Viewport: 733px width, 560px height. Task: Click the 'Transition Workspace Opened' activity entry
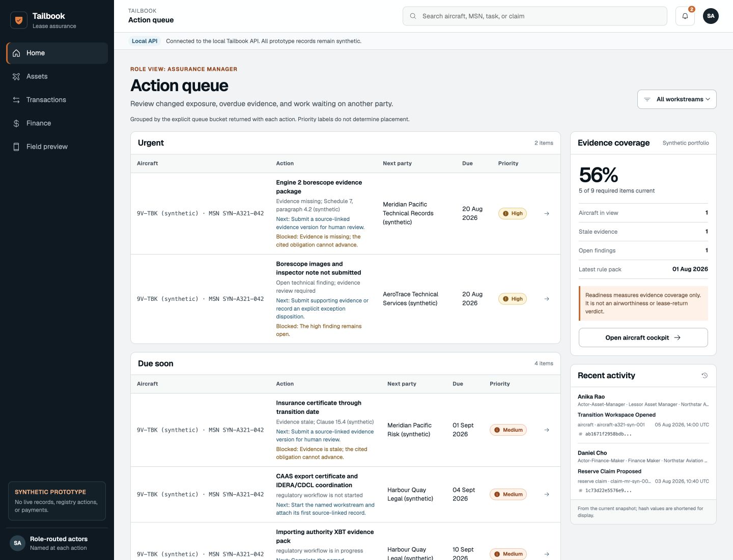[616, 415]
